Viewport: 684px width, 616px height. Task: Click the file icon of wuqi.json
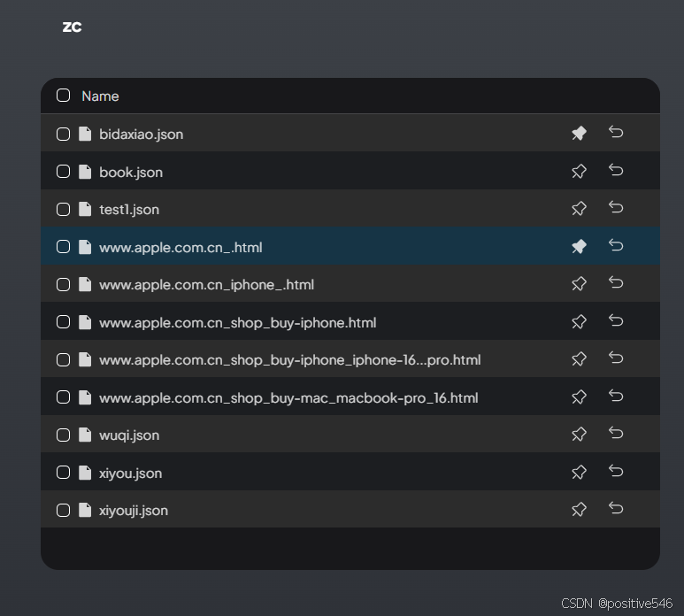tap(85, 435)
